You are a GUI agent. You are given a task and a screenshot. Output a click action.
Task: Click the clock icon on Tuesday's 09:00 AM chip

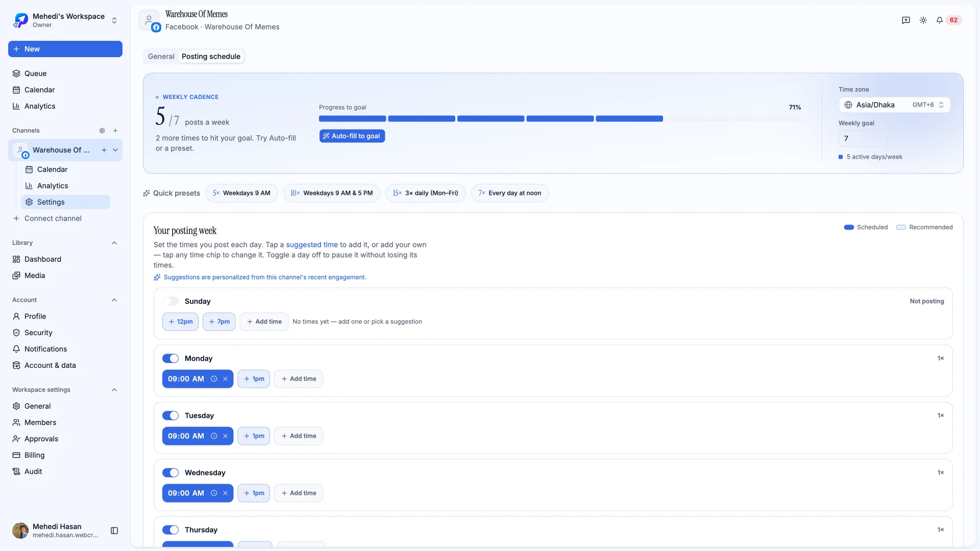click(214, 436)
